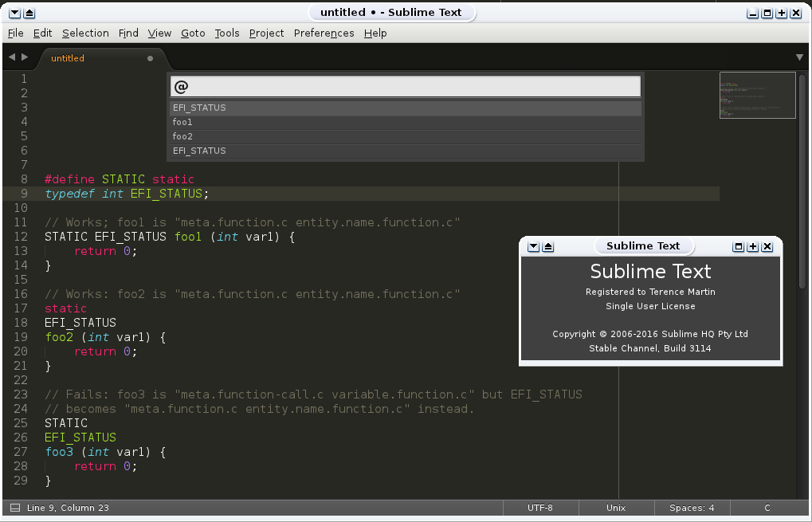812x522 pixels.
Task: Click the static keyword on line 17
Action: pos(66,308)
